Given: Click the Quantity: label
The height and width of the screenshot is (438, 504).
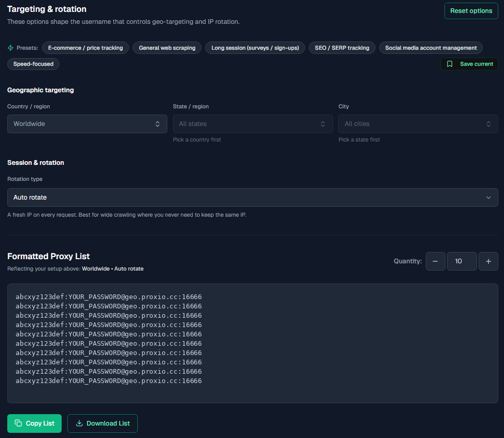Looking at the screenshot, I should point(408,261).
